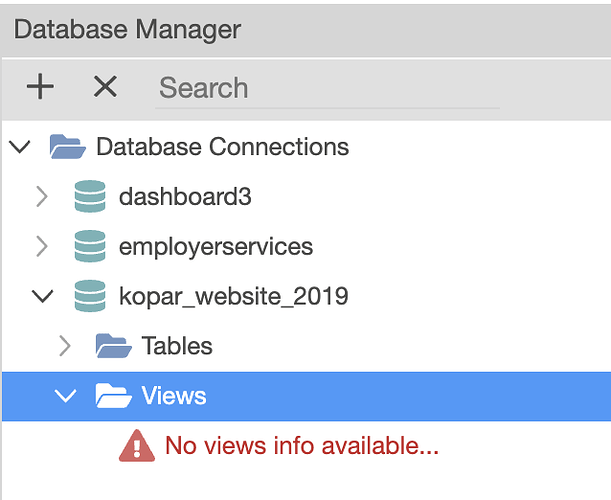The width and height of the screenshot is (611, 500).
Task: Expand the dashboard3 database node
Action: [42, 196]
